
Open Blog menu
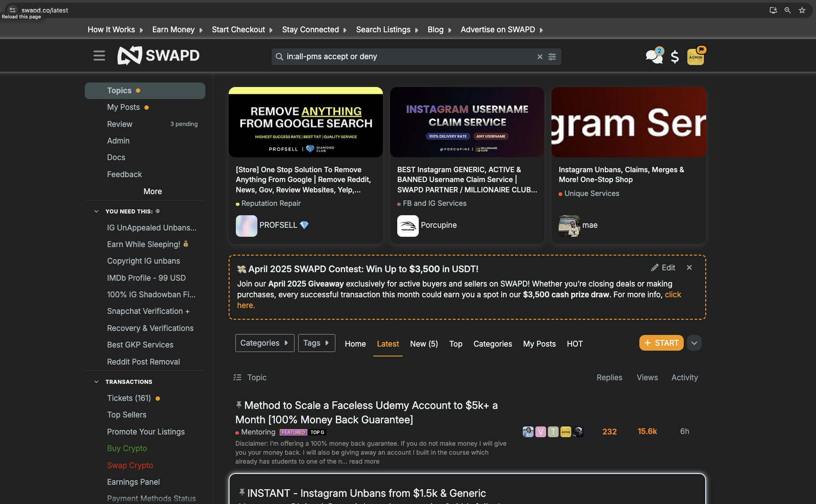tap(439, 30)
